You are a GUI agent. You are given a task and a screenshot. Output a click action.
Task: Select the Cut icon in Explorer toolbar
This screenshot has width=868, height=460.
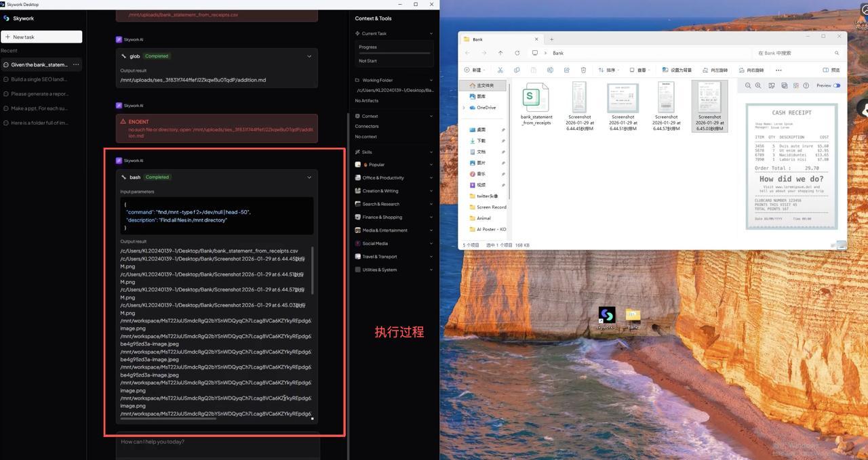coord(500,70)
